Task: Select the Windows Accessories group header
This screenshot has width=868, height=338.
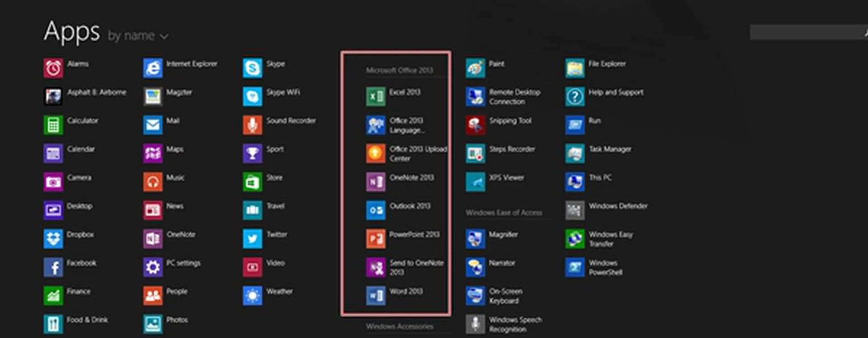Action: (399, 327)
